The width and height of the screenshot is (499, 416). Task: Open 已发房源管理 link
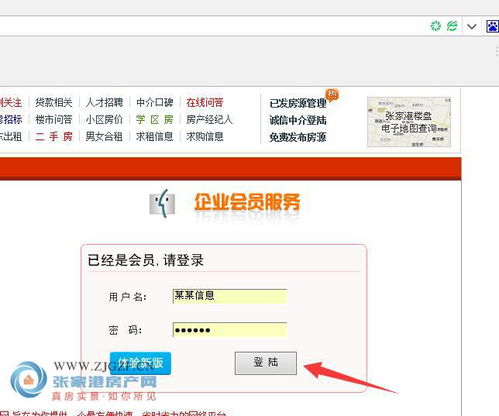pyautogui.click(x=298, y=103)
